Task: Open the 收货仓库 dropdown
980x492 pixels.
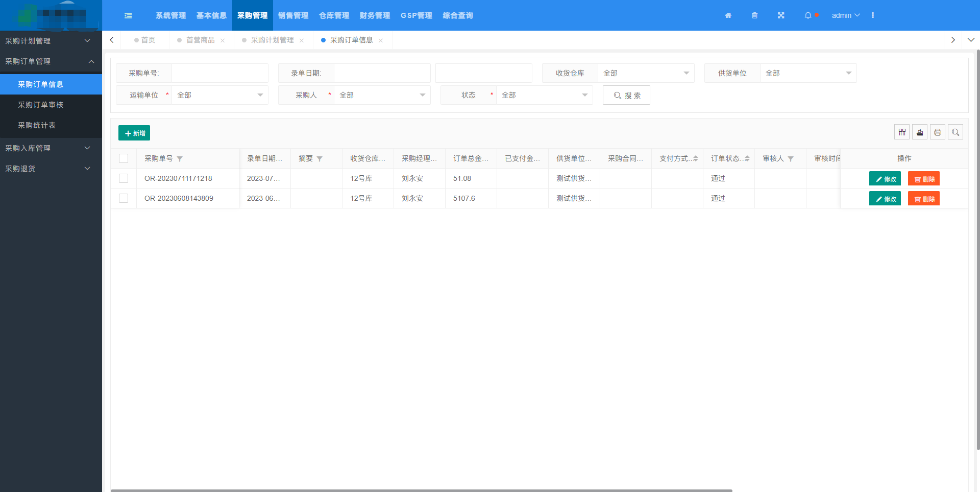Action: pos(646,73)
